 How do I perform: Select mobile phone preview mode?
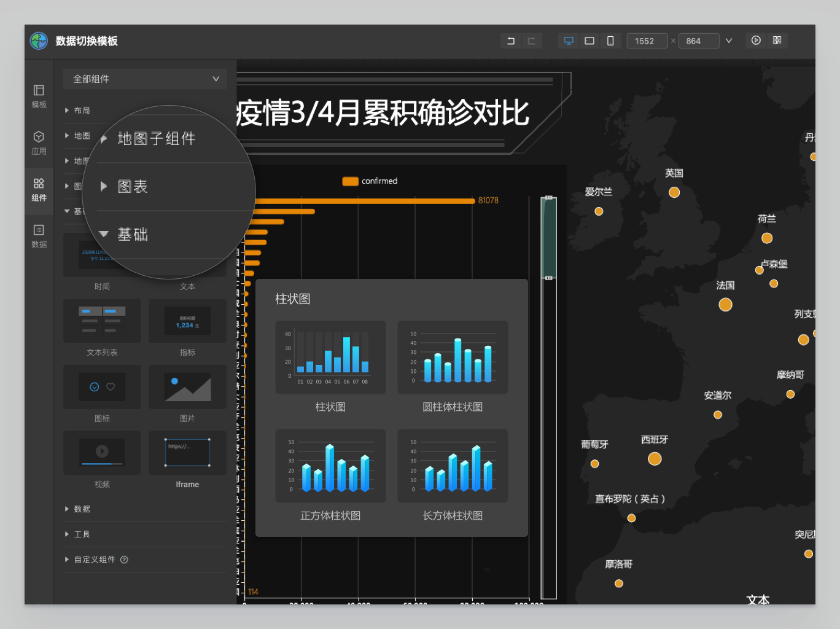pos(610,41)
